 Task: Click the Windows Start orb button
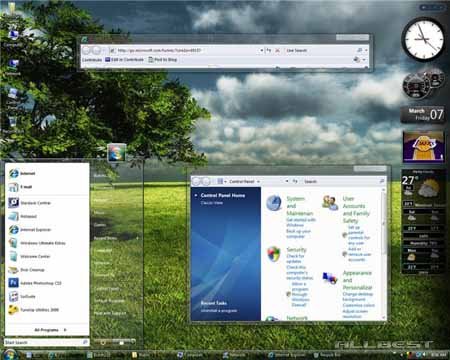pos(10,354)
